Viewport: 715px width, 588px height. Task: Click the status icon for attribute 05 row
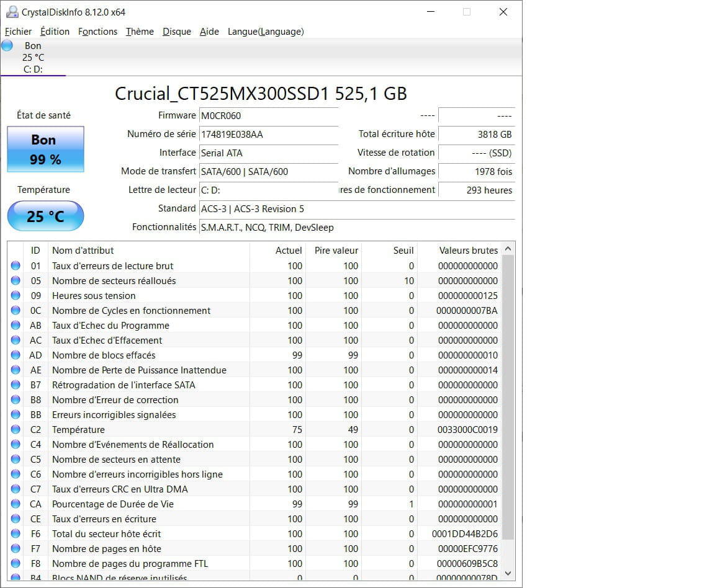pyautogui.click(x=16, y=281)
